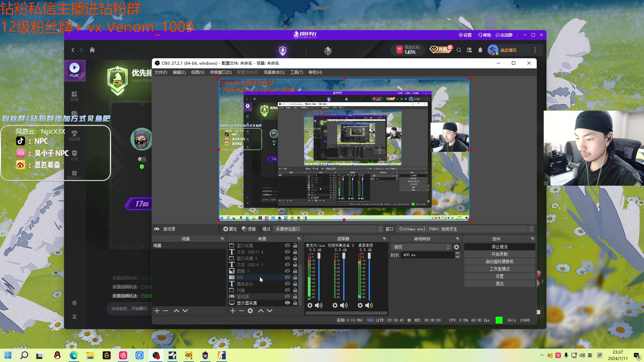This screenshot has height=362, width=644.
Task: Mute 视频采集设备 3 speaker icon
Action: coord(344,305)
